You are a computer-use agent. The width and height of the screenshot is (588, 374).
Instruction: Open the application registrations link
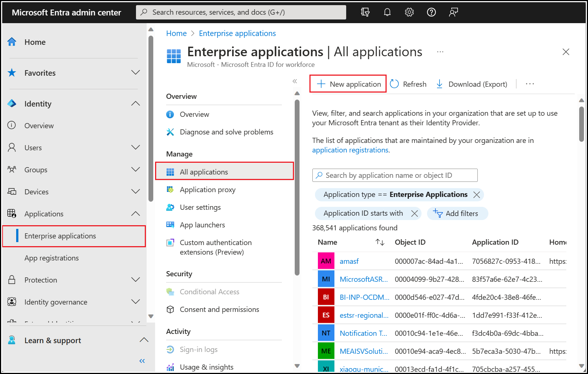point(350,150)
